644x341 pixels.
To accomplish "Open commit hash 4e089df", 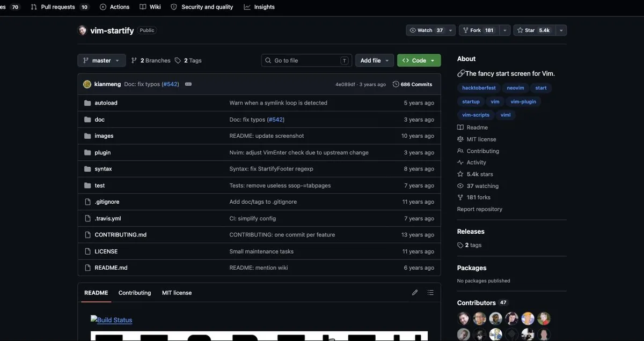I will [345, 85].
